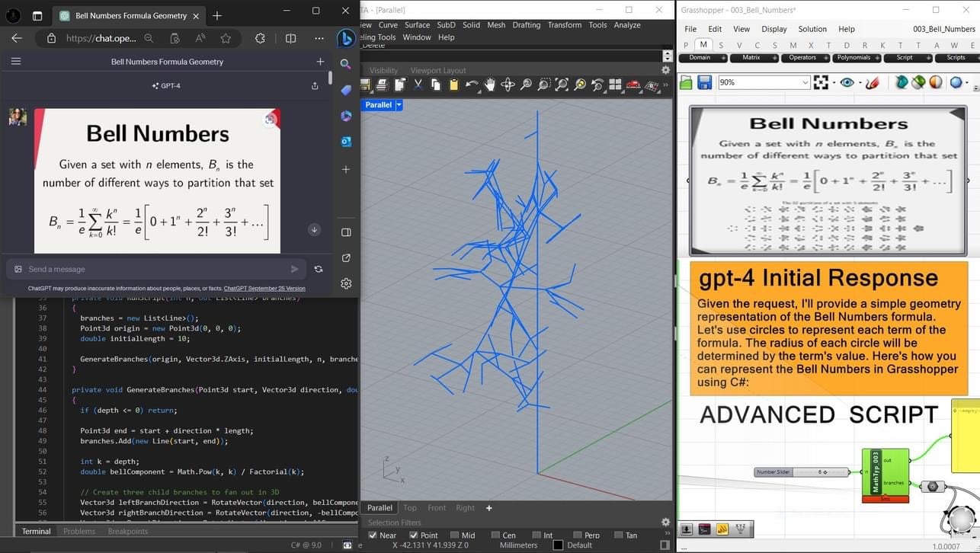Open the ChatGPT sidebar hamburger menu

point(16,62)
